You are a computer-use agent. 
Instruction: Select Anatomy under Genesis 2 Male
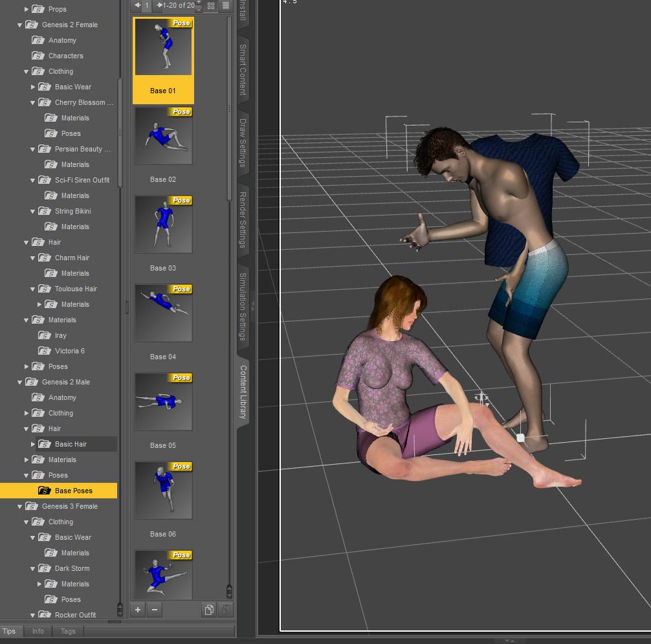(62, 398)
